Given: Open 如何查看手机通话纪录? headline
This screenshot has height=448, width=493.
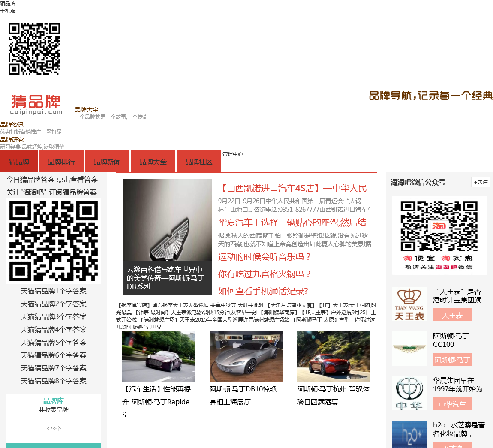Looking at the screenshot, I should tap(263, 291).
